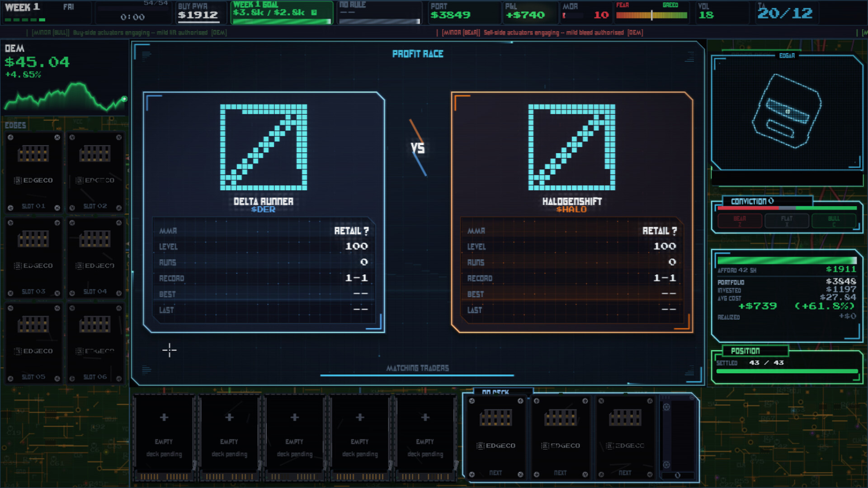Choose Flat conviction
Screen dimensions: 868x488
coord(787,221)
